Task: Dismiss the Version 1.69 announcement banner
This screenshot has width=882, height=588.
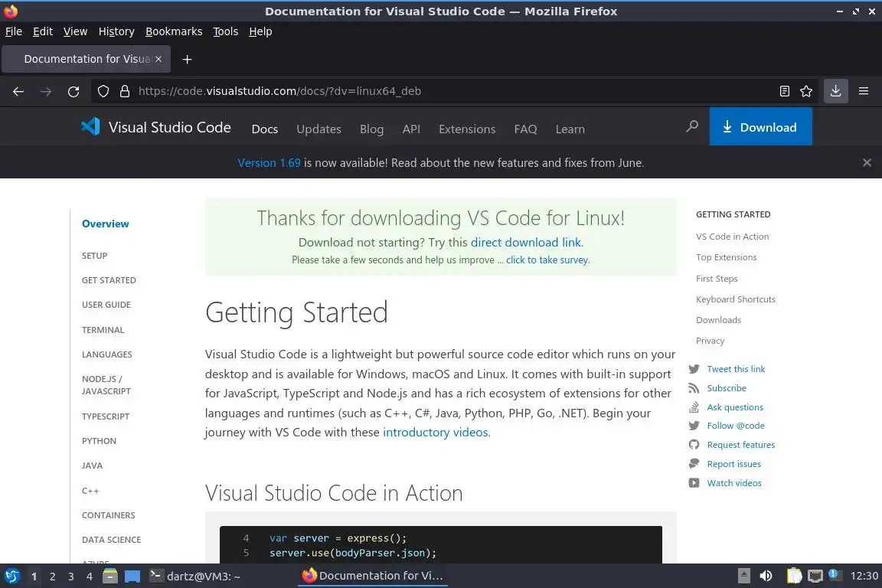Action: (x=867, y=162)
